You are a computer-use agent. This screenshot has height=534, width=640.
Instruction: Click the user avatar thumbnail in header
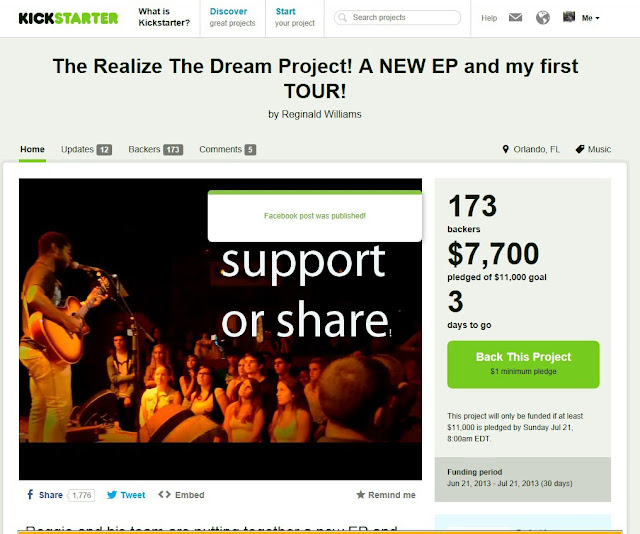click(569, 17)
